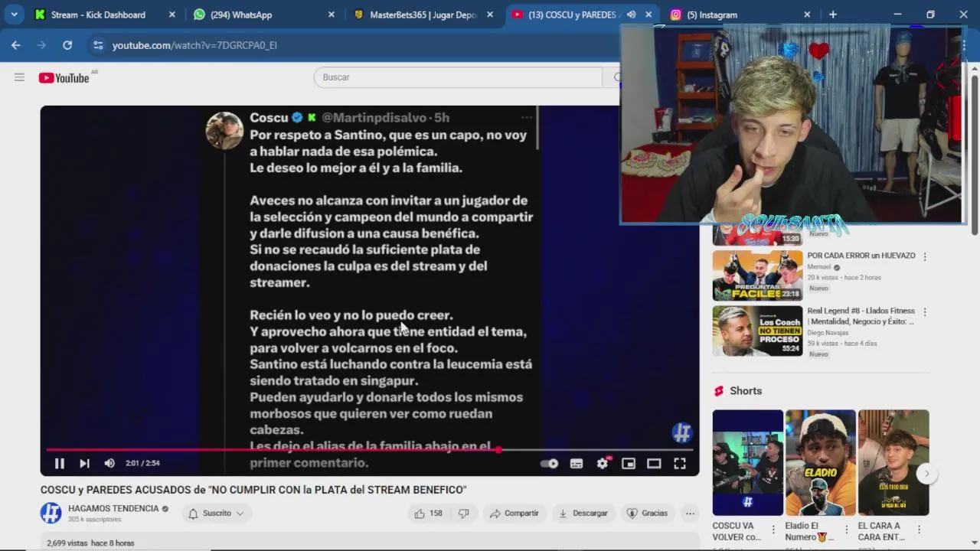
Task: Open video player settings gear
Action: point(603,463)
